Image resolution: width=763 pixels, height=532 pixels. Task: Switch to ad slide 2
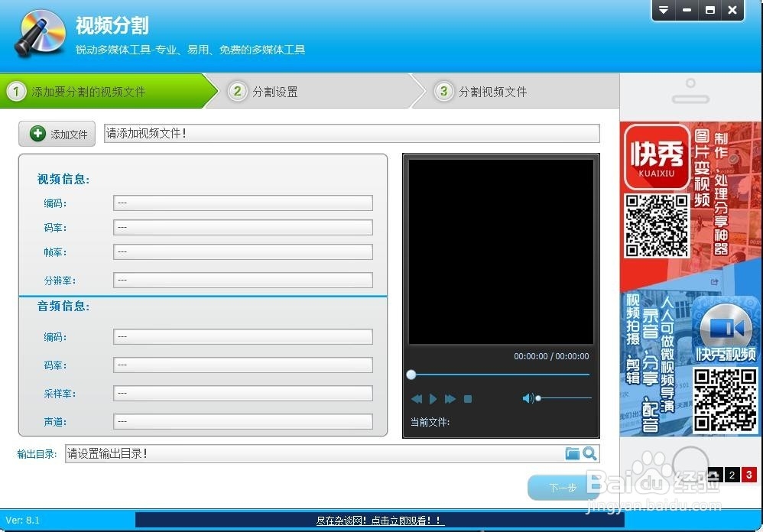732,475
